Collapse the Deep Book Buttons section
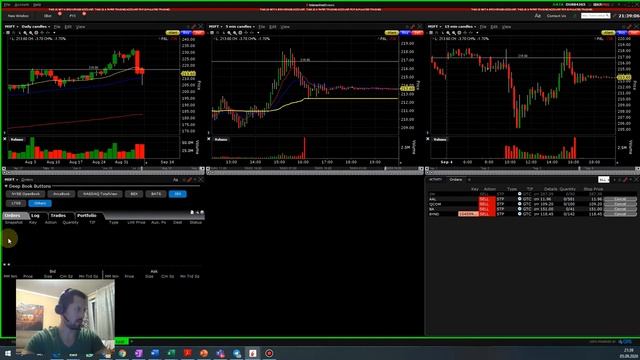640x360 pixels. [6, 186]
